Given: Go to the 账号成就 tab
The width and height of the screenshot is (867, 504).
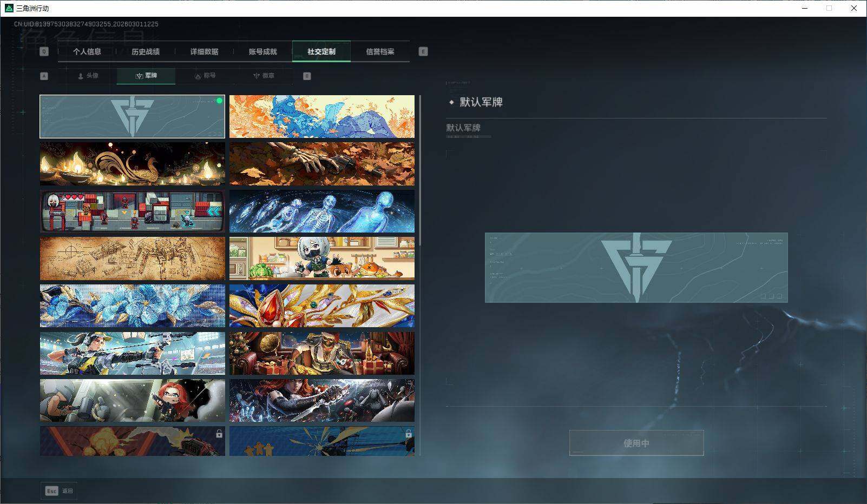Looking at the screenshot, I should 262,52.
